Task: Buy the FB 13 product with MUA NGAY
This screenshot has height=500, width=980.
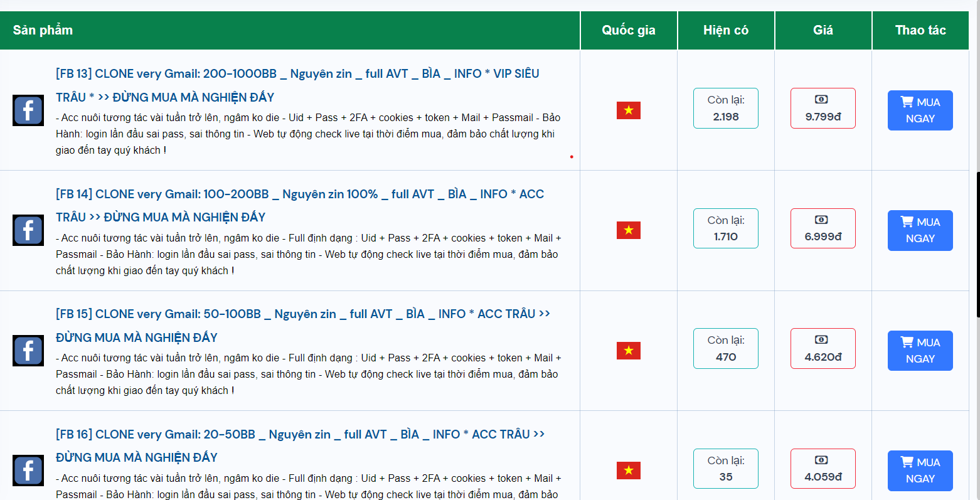Action: (920, 110)
